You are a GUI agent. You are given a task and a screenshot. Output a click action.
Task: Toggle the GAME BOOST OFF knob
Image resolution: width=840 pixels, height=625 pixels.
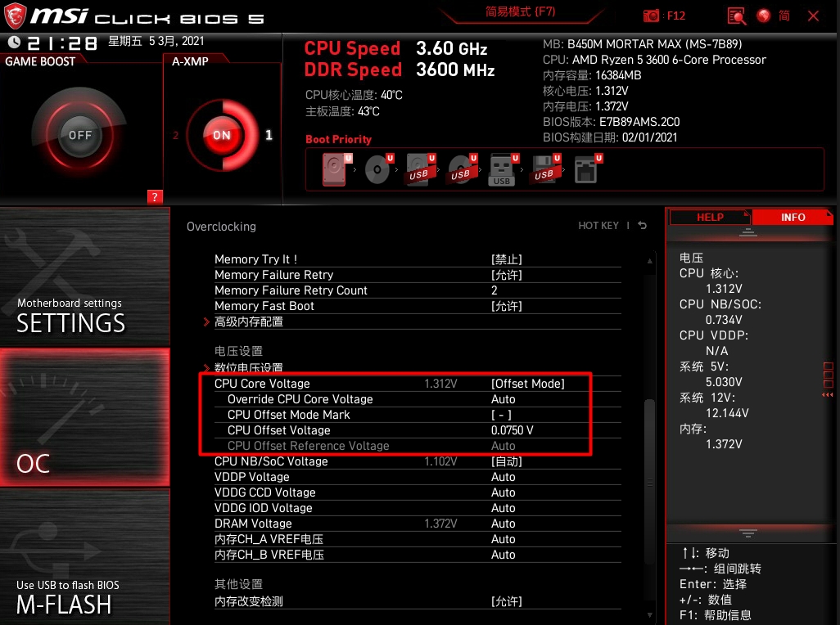tap(79, 135)
